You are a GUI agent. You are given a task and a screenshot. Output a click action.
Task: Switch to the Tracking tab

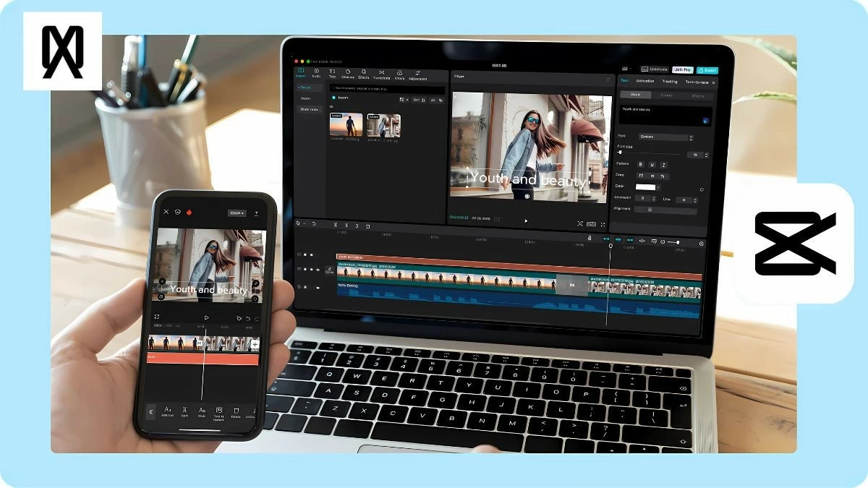[670, 81]
